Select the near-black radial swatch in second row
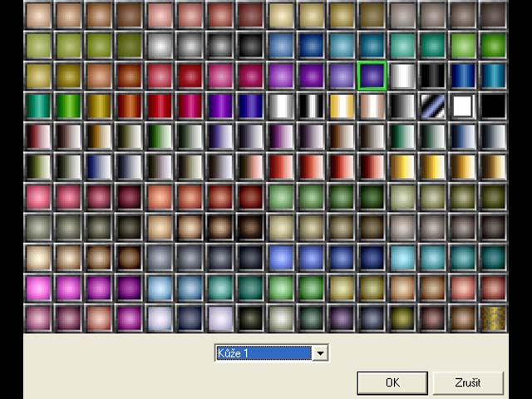Image resolution: width=532 pixels, height=399 pixels. tap(251, 45)
